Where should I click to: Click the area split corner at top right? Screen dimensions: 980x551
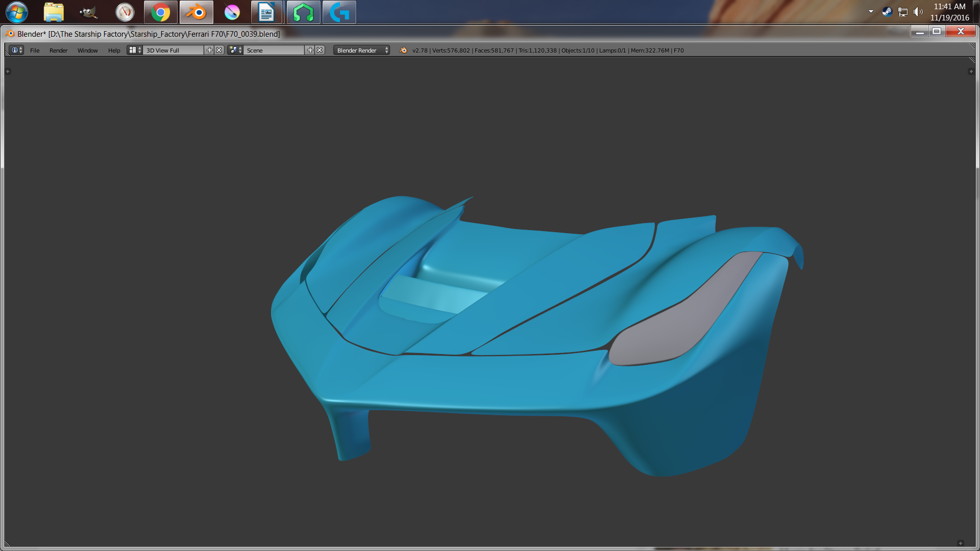point(972,60)
